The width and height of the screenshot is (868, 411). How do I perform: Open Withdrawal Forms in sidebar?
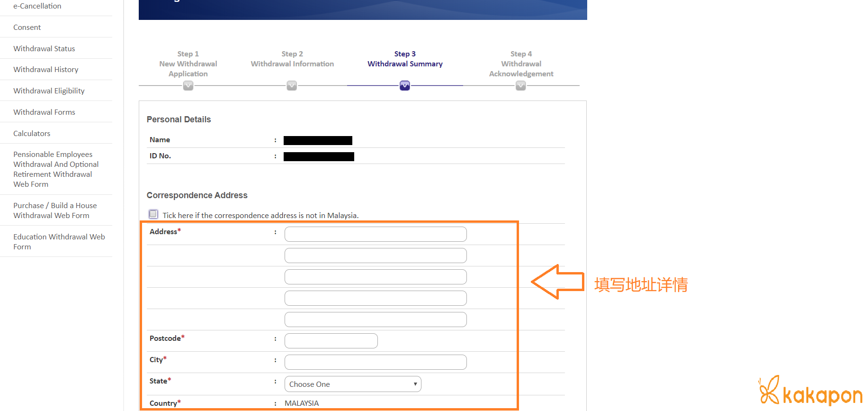[x=44, y=112]
